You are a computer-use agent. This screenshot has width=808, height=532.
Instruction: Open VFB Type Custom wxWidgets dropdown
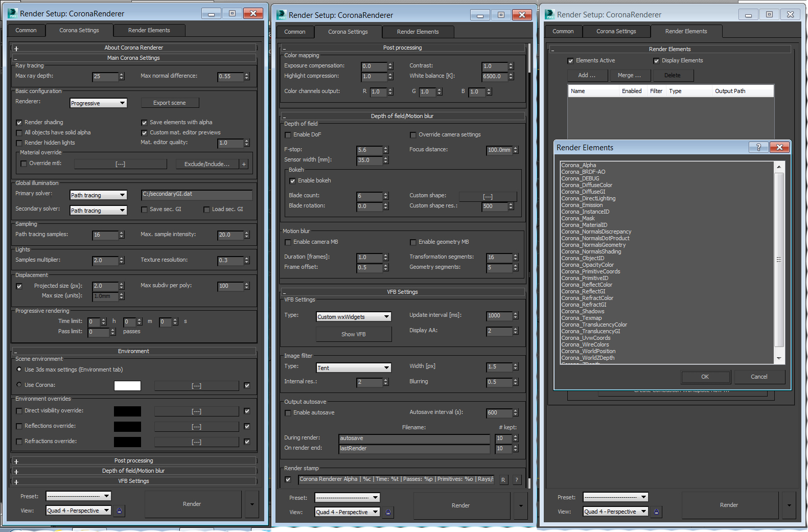pyautogui.click(x=354, y=316)
